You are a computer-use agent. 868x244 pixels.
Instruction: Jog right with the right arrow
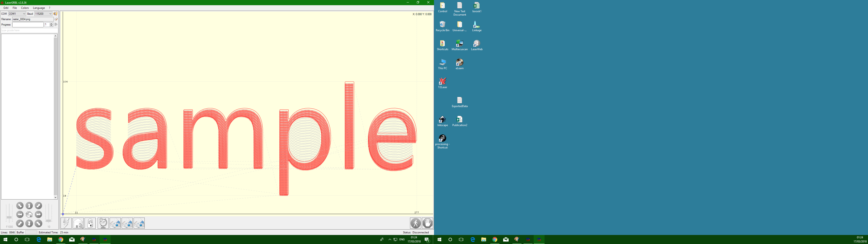pyautogui.click(x=38, y=215)
